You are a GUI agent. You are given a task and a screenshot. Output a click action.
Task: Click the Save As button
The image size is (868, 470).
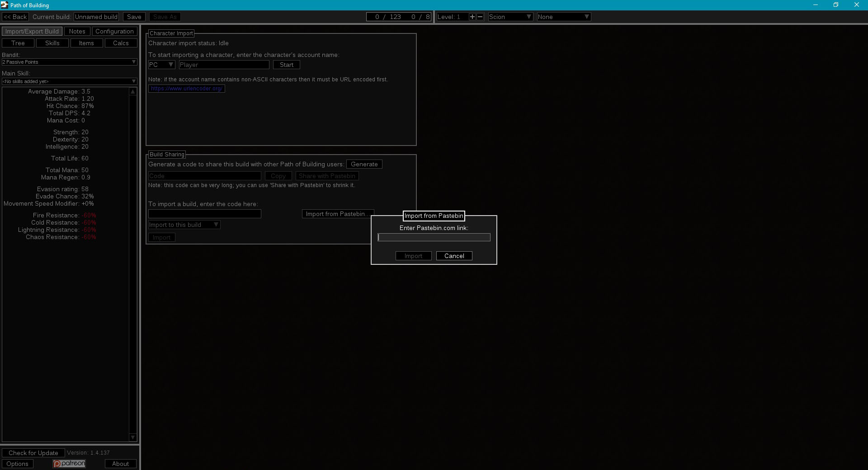tap(165, 17)
